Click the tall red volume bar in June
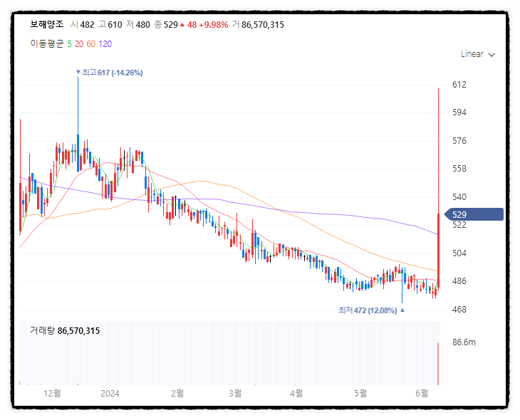Image resolution: width=520 pixels, height=420 pixels. (438, 364)
